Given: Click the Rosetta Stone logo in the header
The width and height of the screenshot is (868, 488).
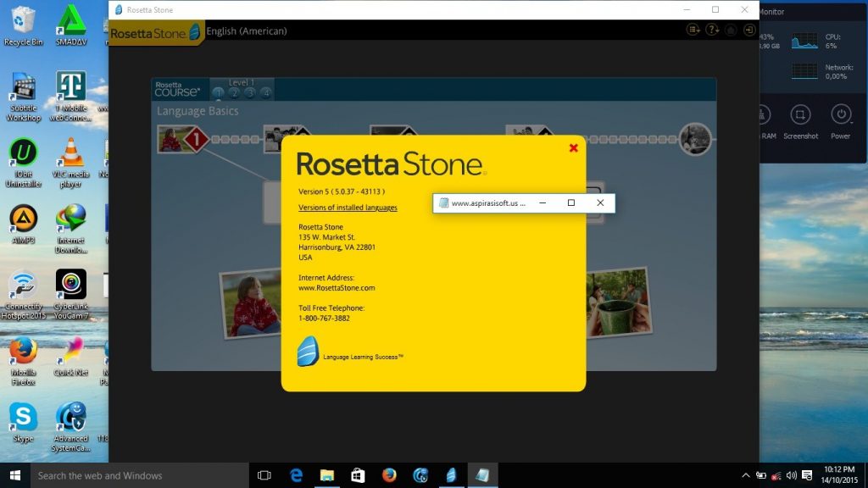Looking at the screenshot, I should pos(155,33).
